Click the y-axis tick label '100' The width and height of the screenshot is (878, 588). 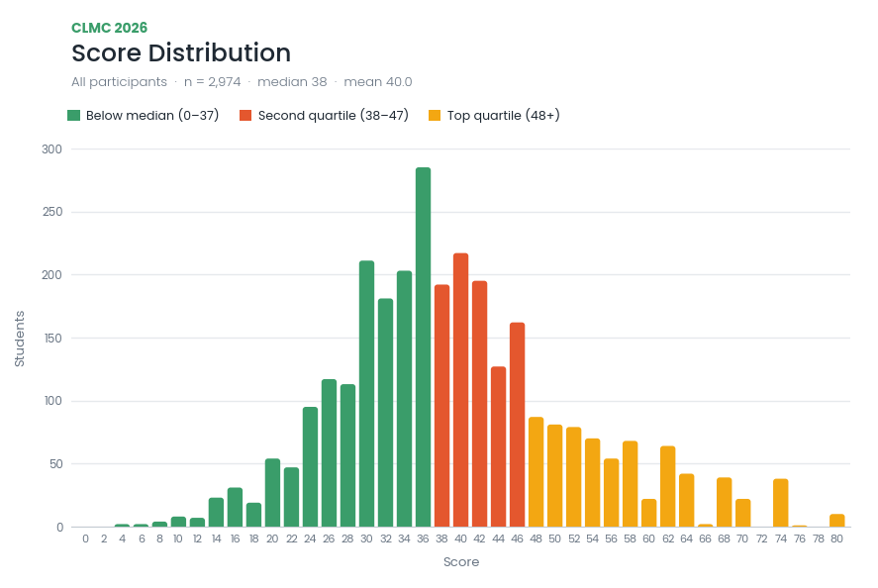[x=52, y=401]
